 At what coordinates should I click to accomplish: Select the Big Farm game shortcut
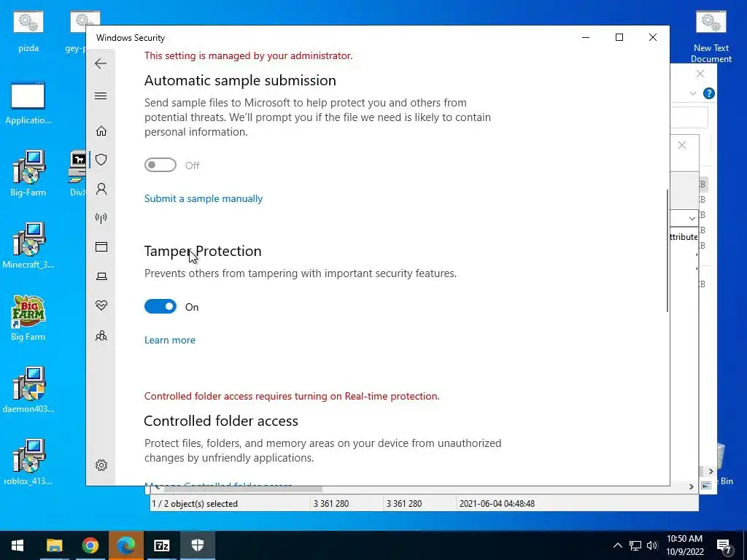point(28,318)
